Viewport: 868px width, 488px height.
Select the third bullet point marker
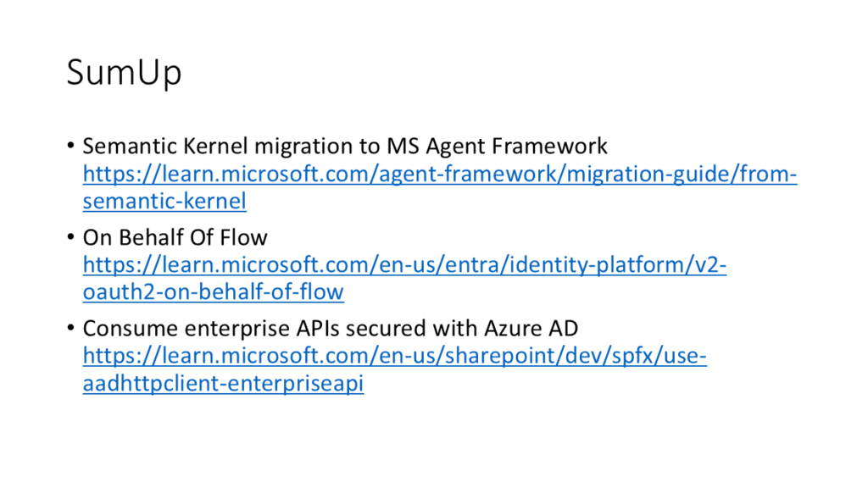(71, 330)
